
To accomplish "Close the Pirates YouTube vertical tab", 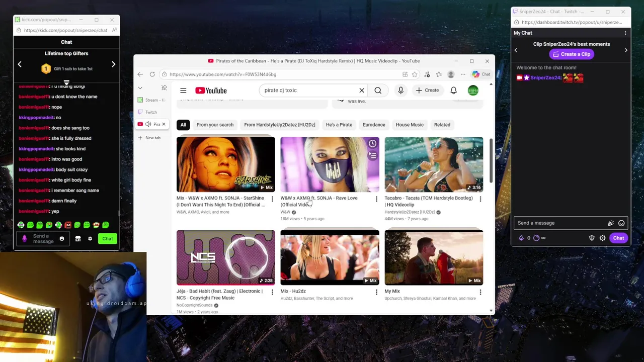I will [164, 124].
